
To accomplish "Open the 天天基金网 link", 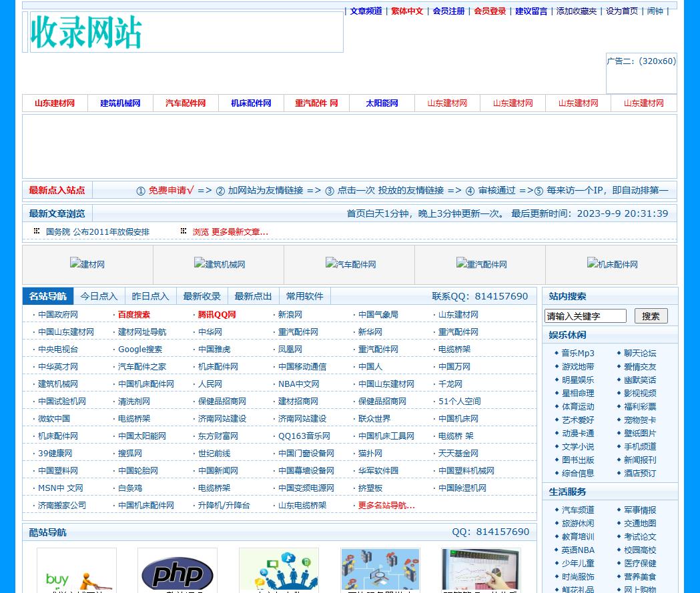I will 458,454.
